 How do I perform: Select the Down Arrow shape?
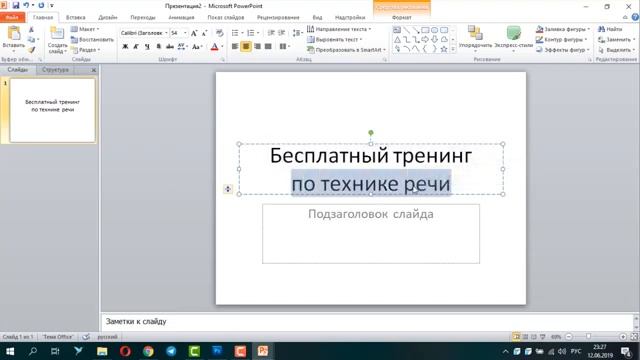point(434,39)
